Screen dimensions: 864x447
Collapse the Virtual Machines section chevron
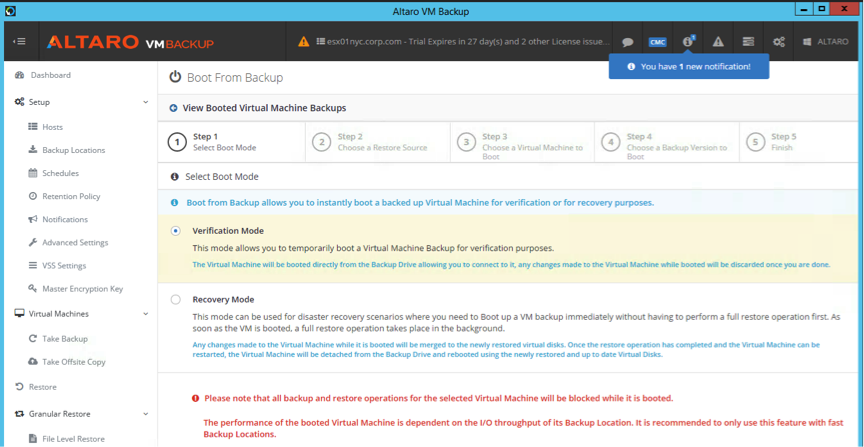click(145, 314)
